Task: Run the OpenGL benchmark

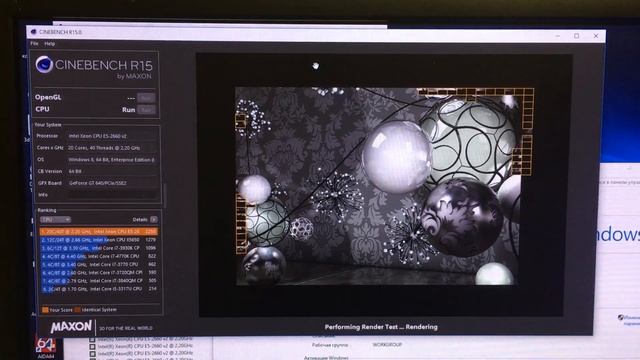Action: pos(146,98)
